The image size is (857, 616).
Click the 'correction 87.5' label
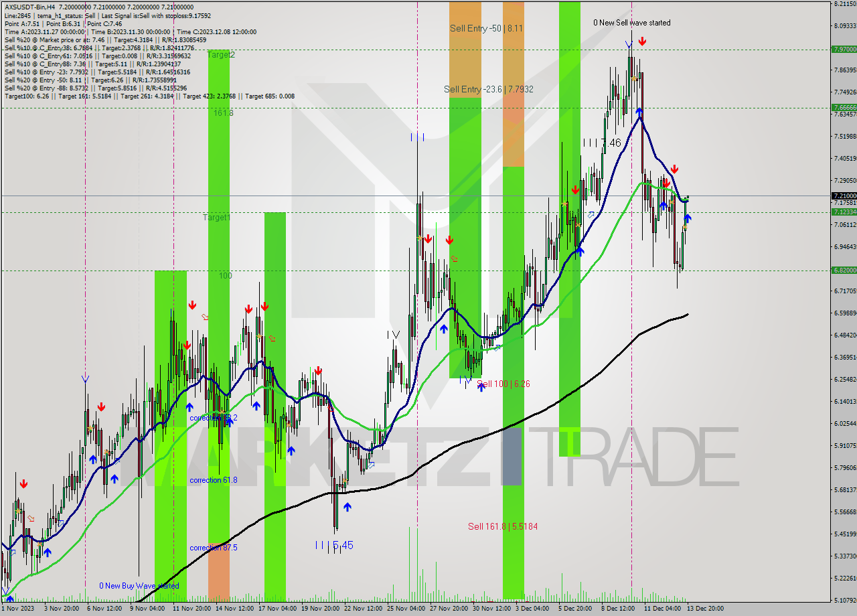click(x=213, y=548)
